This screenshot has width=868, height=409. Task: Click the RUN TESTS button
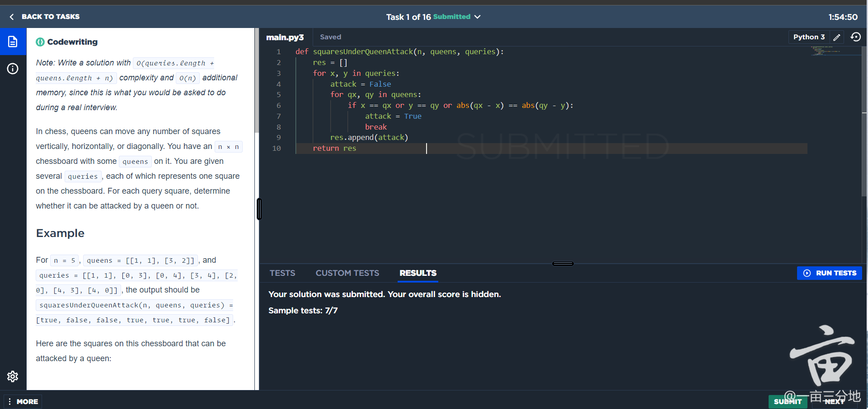[x=830, y=273]
